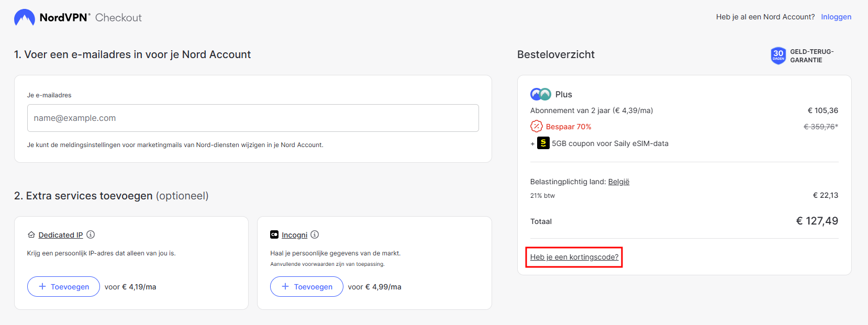Click the red discount percent badge icon
The image size is (868, 325).
click(x=537, y=126)
